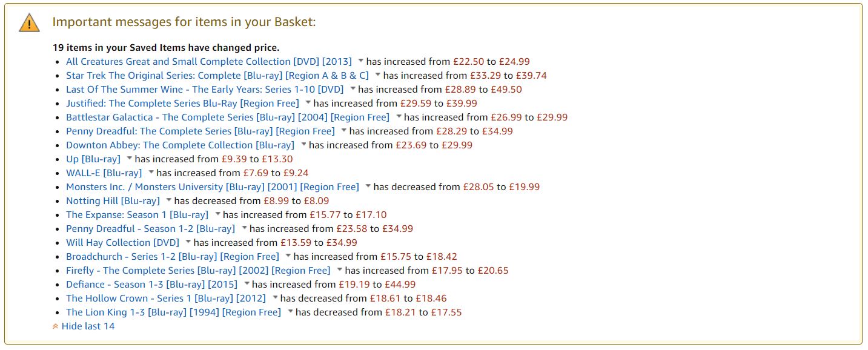Open Firefly - The Complete Series link
The height and width of the screenshot is (350, 868).
click(198, 270)
